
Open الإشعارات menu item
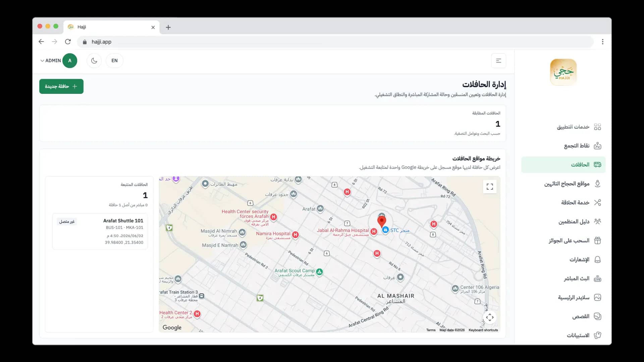click(x=563, y=259)
